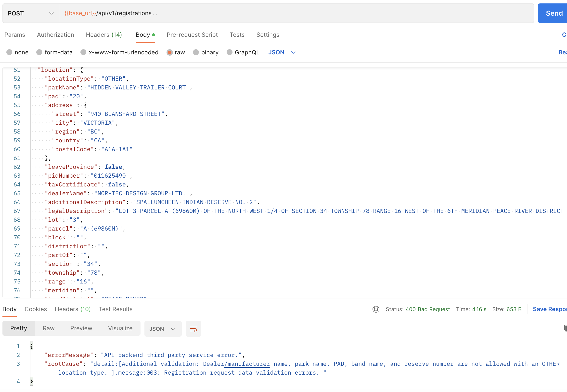Click the "rootCause" line in response

coord(302,368)
